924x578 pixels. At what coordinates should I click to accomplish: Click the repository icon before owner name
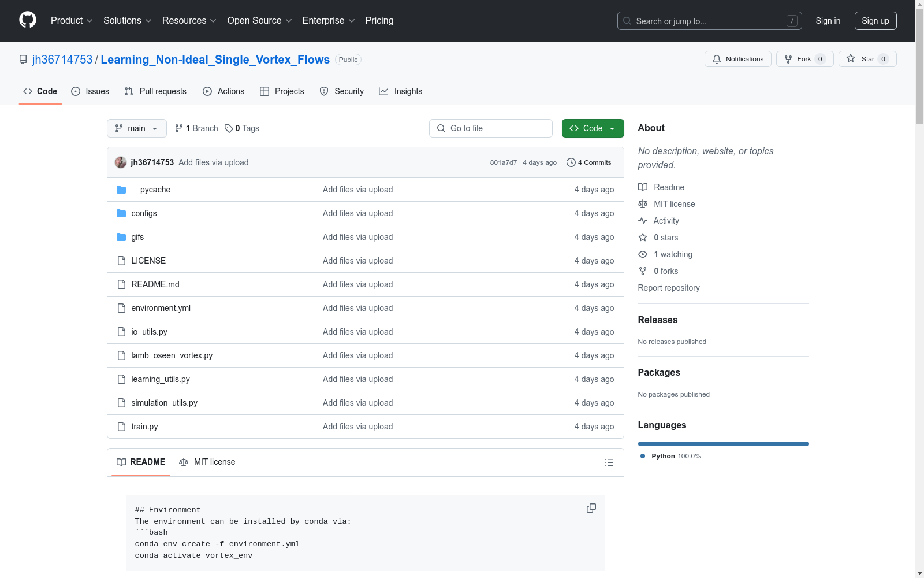point(23,60)
